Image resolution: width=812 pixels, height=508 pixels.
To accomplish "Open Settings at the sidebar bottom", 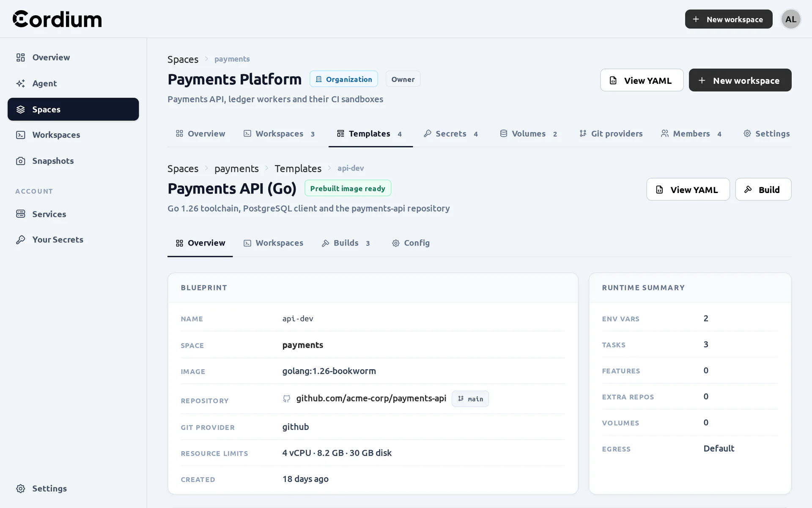I will click(x=73, y=489).
